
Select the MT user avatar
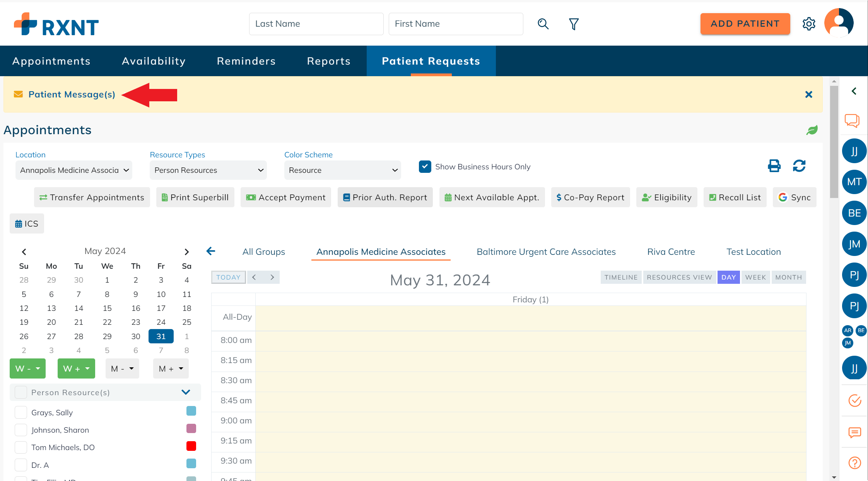pyautogui.click(x=854, y=182)
